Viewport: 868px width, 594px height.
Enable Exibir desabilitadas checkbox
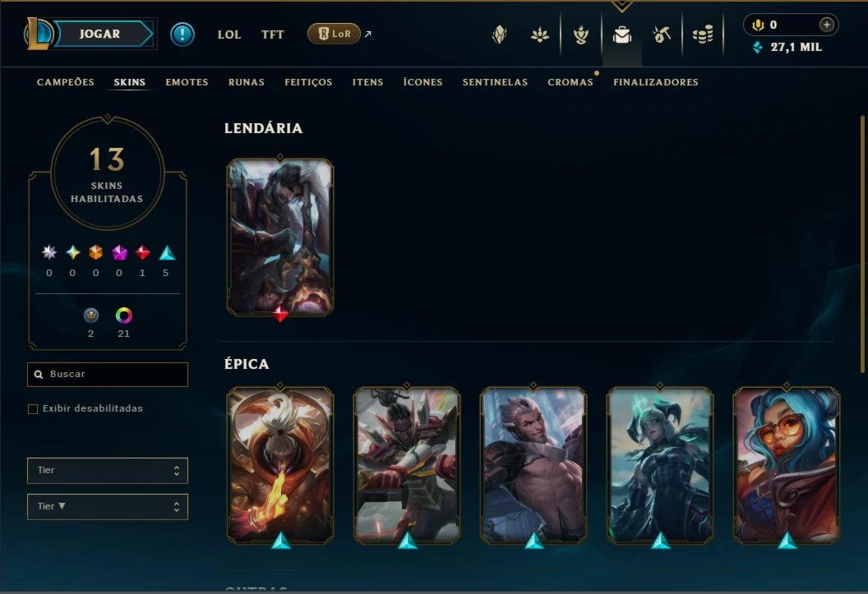pos(33,408)
